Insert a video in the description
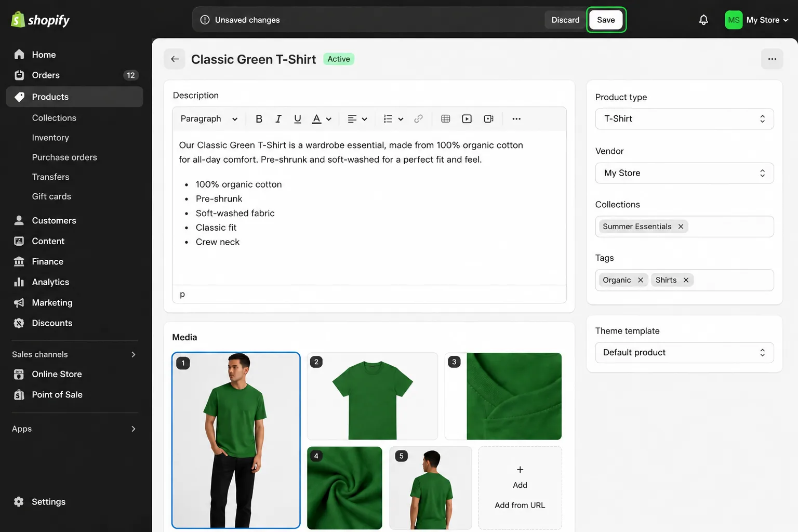This screenshot has width=798, height=532. 467,119
